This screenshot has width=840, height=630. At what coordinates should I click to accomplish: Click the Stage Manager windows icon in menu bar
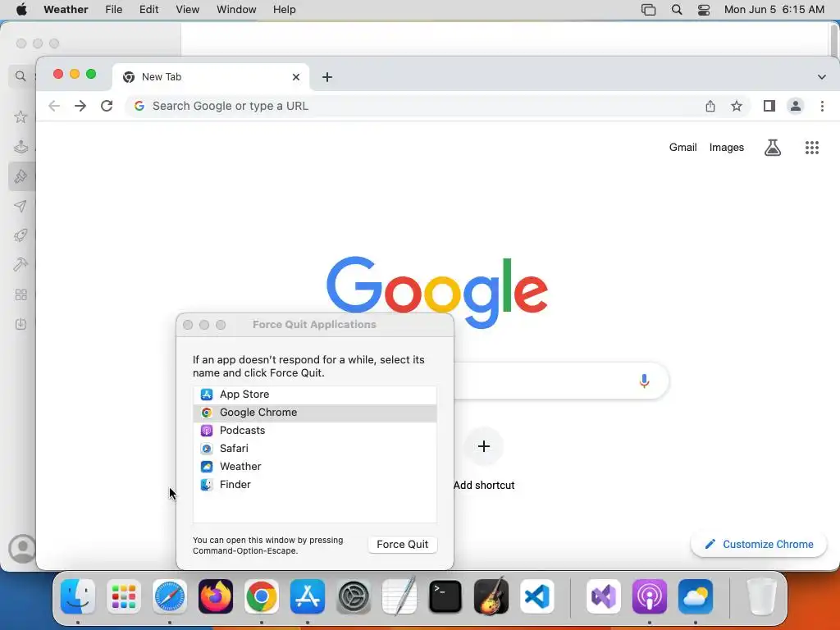tap(648, 10)
